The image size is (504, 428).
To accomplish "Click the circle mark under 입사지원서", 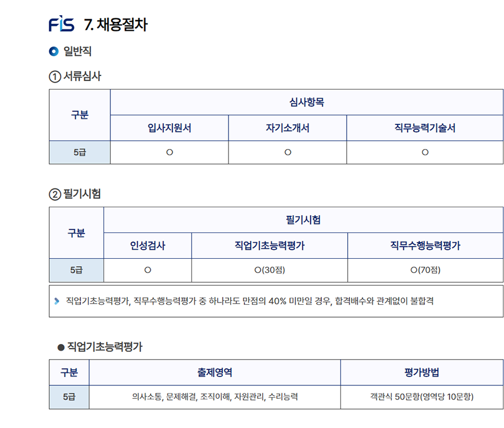I will tap(169, 152).
